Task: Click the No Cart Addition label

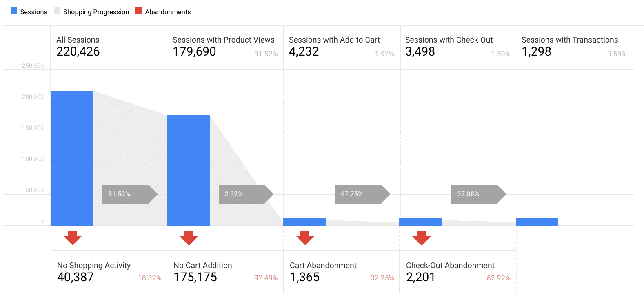Action: [203, 265]
